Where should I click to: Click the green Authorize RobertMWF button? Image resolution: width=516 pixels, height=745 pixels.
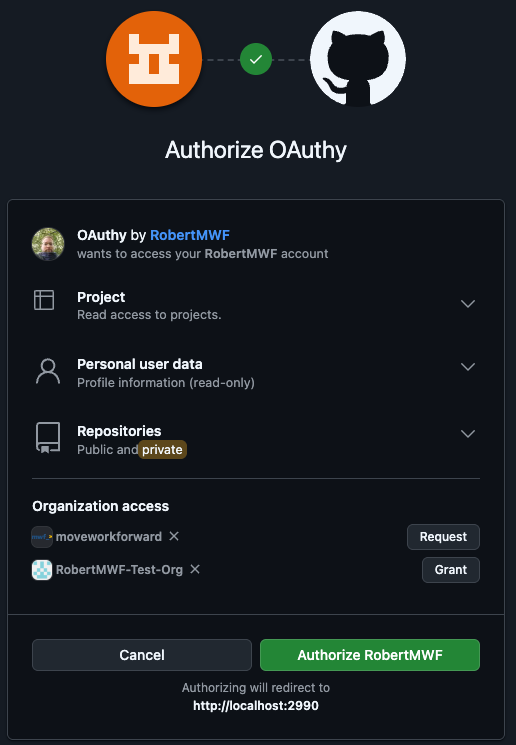[370, 655]
